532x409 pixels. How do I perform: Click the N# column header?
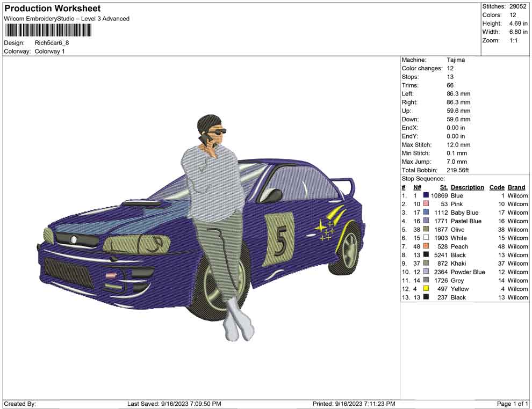click(x=417, y=187)
